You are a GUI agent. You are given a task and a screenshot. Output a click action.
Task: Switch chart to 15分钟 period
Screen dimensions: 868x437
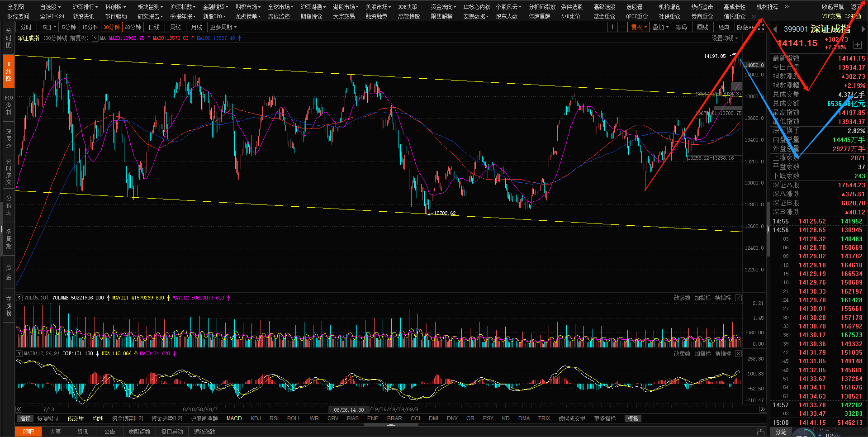pyautogui.click(x=90, y=27)
